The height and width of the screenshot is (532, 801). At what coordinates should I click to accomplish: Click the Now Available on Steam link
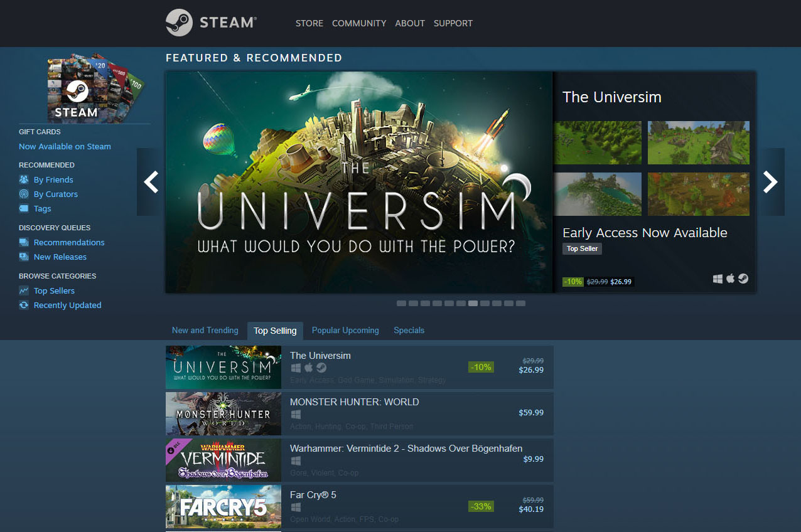65,146
